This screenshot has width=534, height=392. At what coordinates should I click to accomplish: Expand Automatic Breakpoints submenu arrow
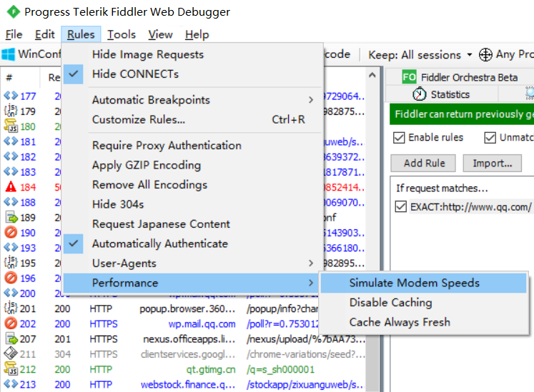[310, 100]
